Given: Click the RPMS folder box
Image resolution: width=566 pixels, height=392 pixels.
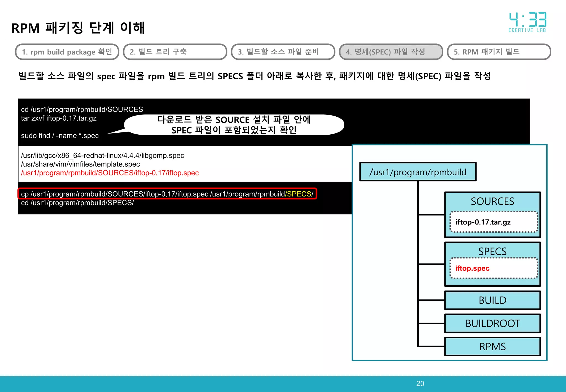Looking at the screenshot, I should tap(492, 346).
